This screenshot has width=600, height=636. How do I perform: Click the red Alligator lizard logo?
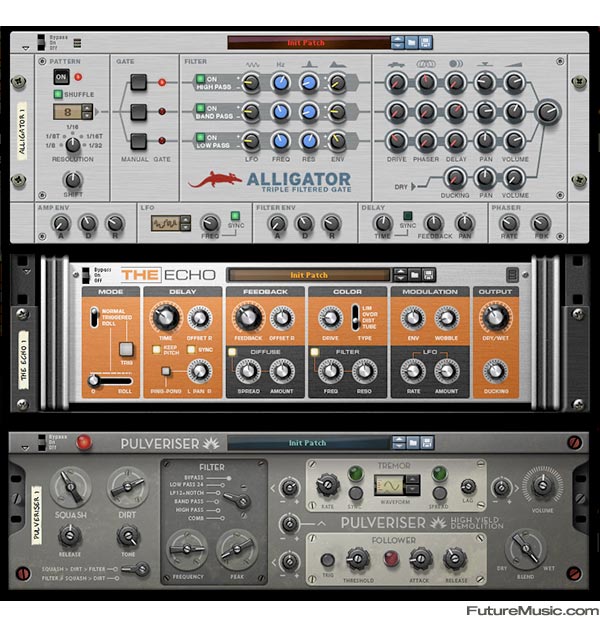pyautogui.click(x=215, y=180)
